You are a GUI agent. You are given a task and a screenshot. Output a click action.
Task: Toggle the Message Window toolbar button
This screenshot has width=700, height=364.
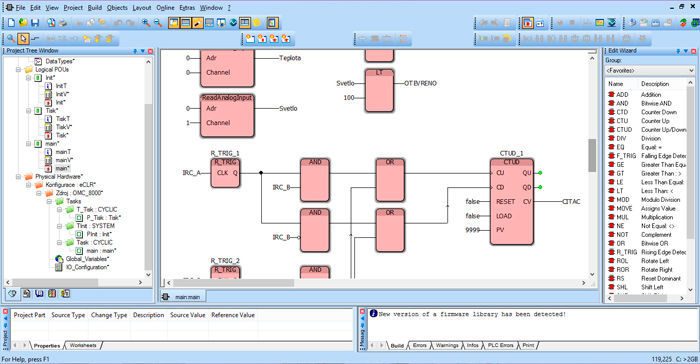click(186, 23)
